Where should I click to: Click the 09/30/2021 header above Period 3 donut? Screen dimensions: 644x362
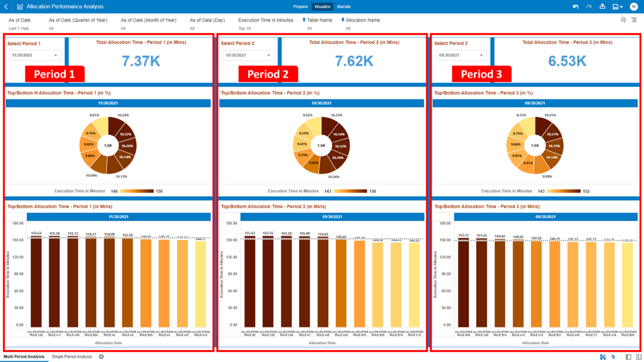(535, 103)
